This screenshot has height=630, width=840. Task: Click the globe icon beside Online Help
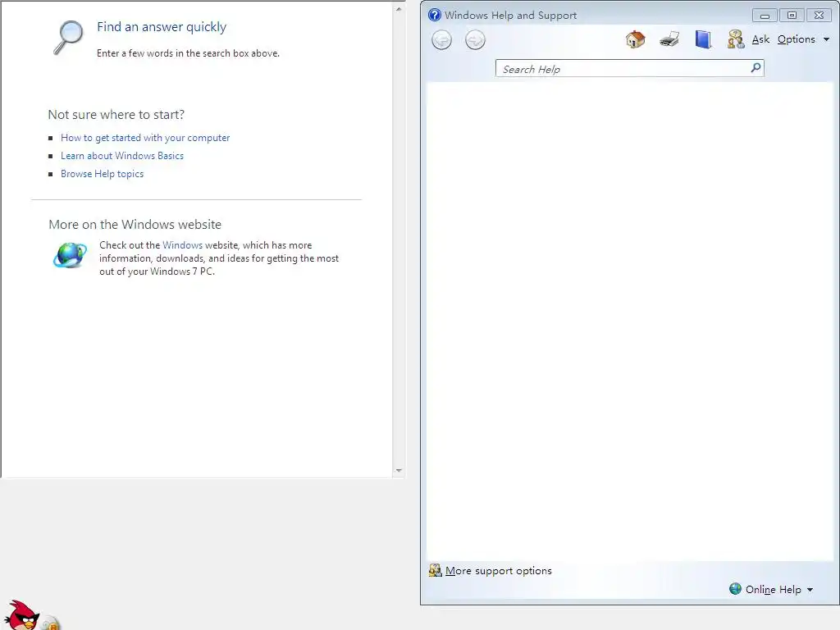[736, 589]
